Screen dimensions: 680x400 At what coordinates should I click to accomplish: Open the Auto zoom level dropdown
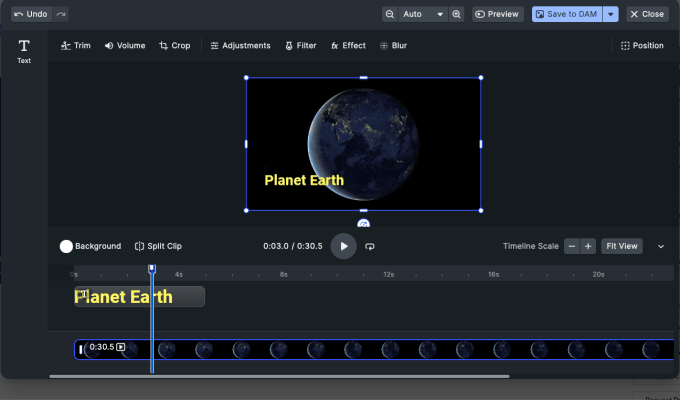click(424, 14)
